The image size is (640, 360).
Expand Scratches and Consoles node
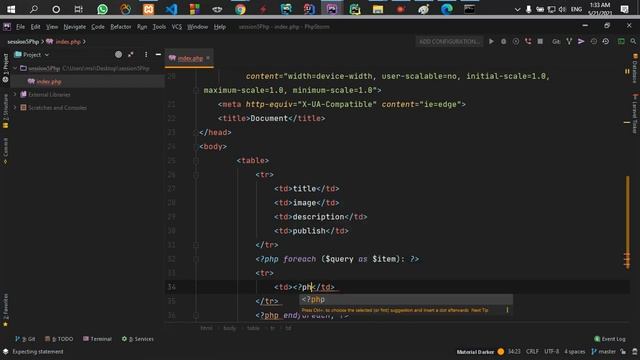(x=16, y=107)
